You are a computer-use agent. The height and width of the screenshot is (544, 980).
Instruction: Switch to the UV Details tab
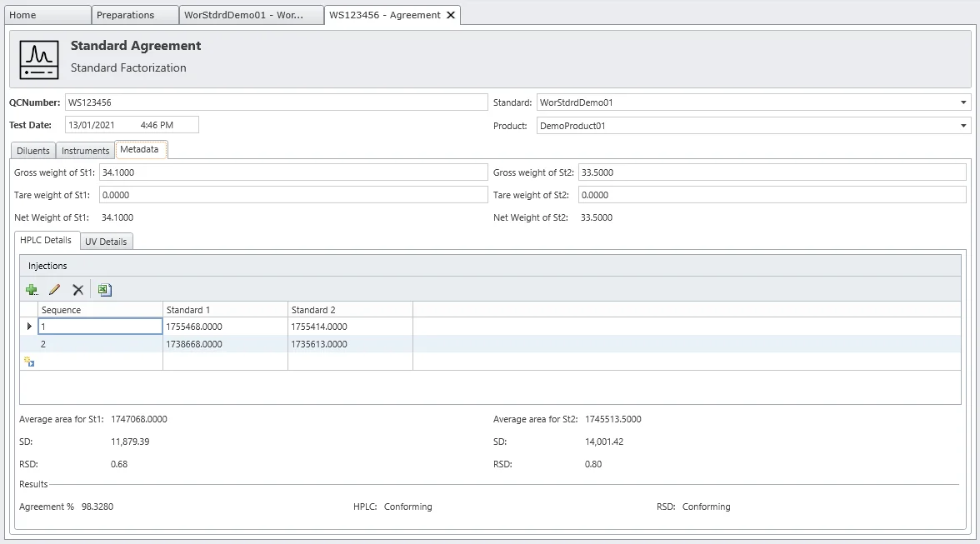tap(106, 242)
